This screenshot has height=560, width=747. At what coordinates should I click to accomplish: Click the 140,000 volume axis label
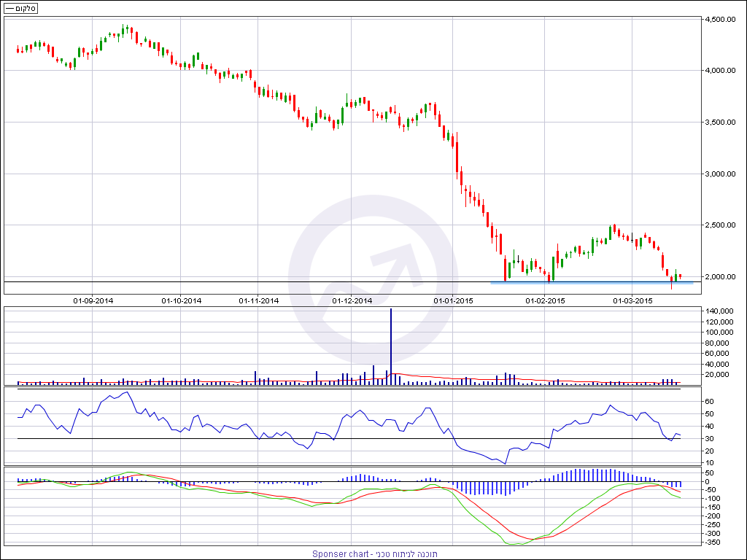tap(718, 311)
